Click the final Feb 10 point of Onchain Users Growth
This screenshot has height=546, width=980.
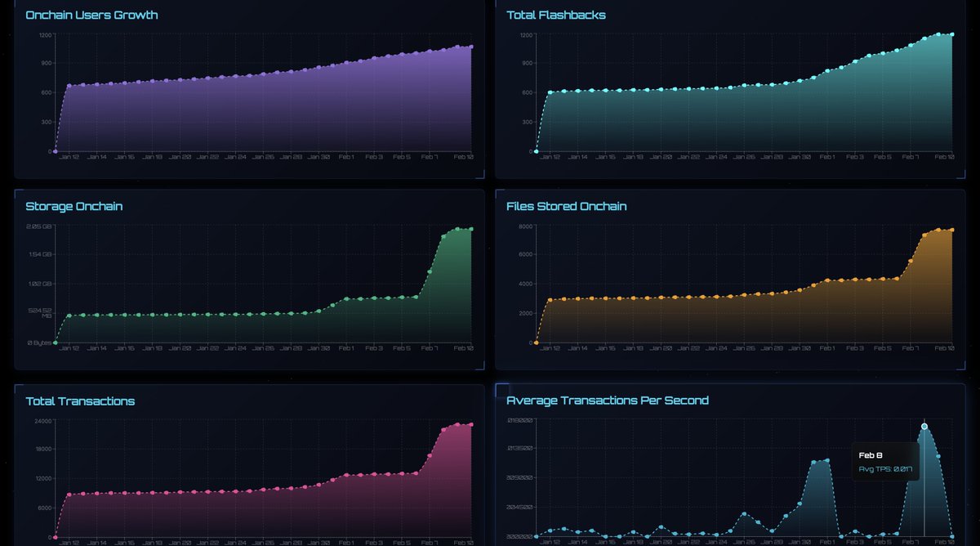click(471, 47)
